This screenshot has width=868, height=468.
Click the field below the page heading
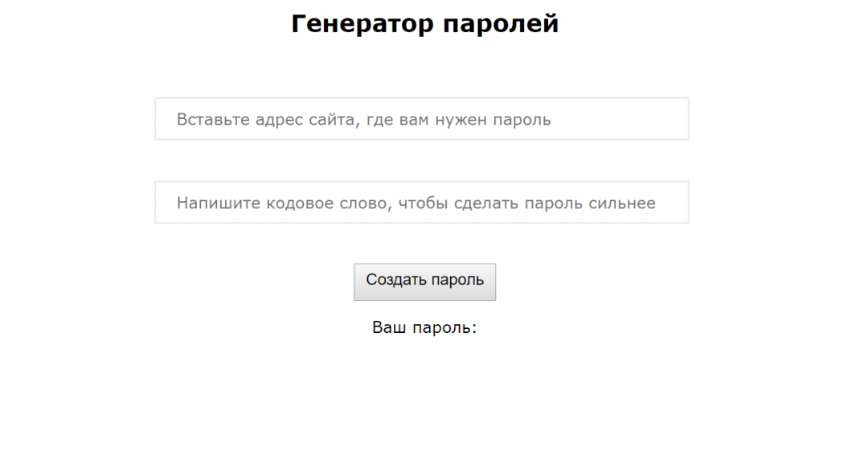click(x=421, y=119)
